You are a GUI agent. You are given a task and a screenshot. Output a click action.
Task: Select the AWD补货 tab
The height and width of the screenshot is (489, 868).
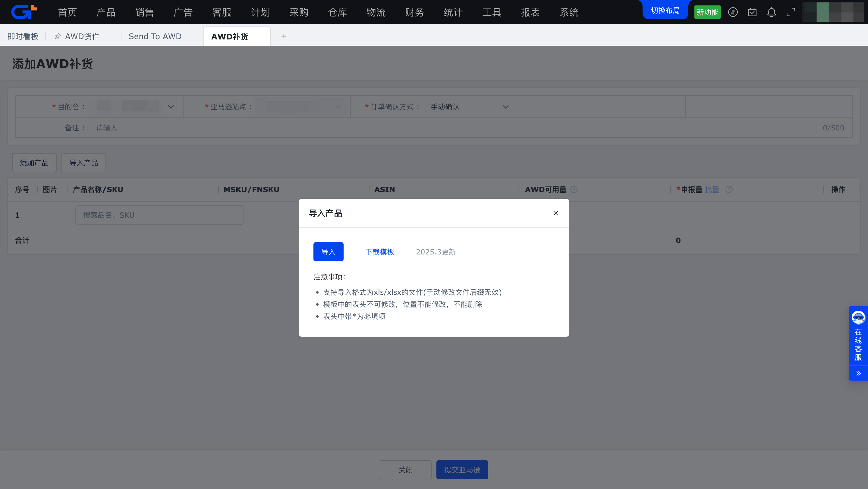(237, 36)
